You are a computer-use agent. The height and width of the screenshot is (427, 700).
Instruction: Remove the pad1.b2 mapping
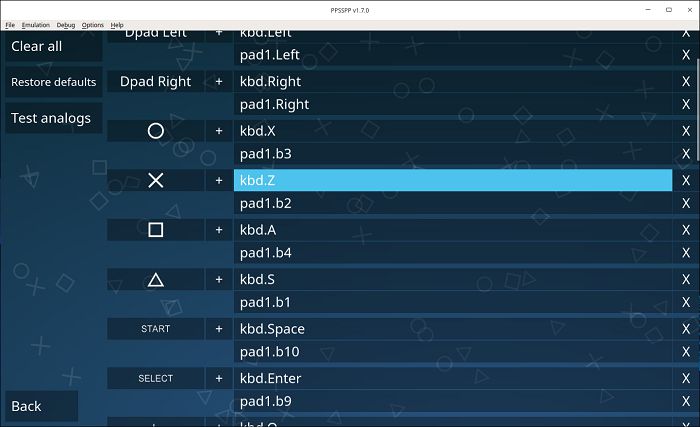point(686,203)
